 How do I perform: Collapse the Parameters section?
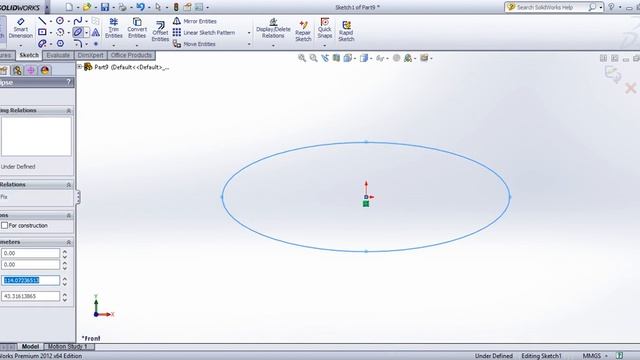69,242
